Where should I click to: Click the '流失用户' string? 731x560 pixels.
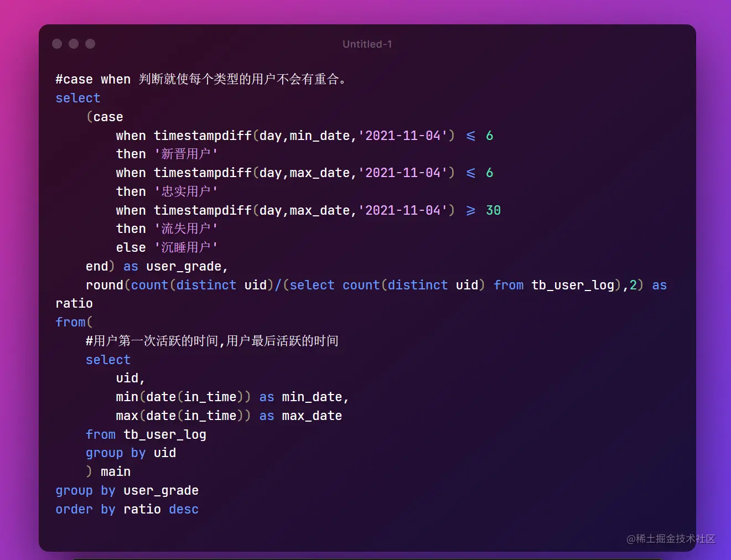click(186, 229)
